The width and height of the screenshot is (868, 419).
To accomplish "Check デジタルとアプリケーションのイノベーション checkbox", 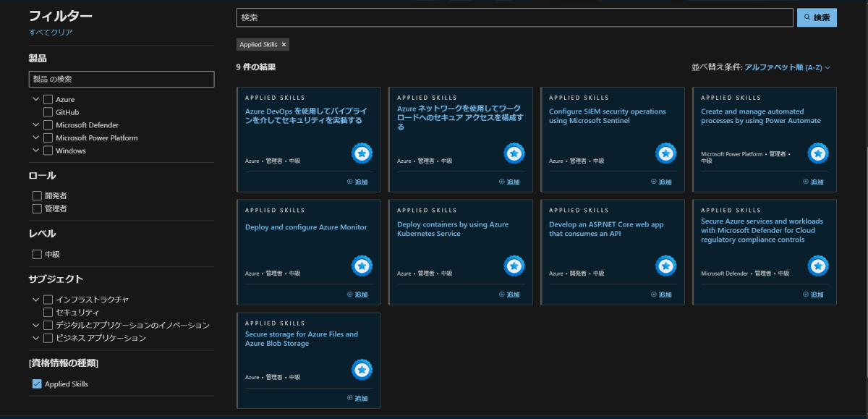I will 48,325.
